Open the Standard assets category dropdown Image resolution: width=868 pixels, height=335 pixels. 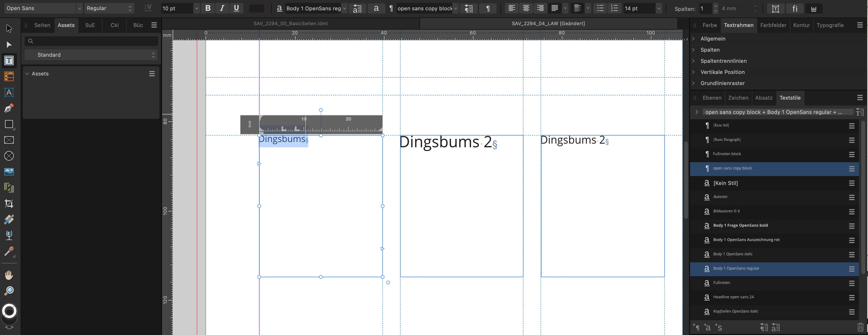91,55
